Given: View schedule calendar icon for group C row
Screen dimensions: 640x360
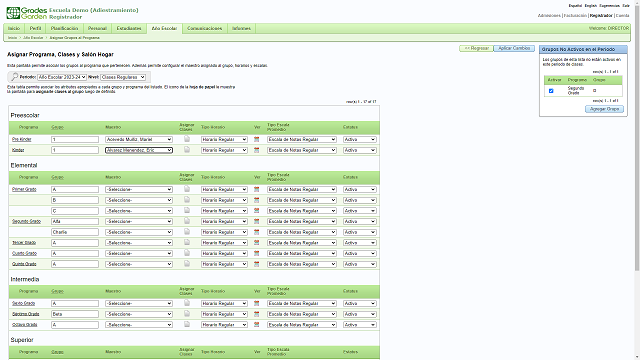Looking at the screenshot, I should click(x=256, y=211).
